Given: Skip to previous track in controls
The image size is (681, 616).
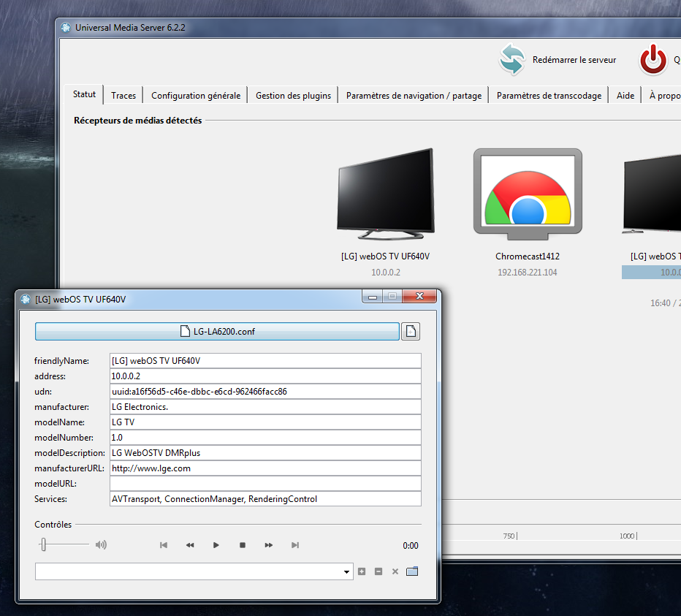Looking at the screenshot, I should coord(163,545).
